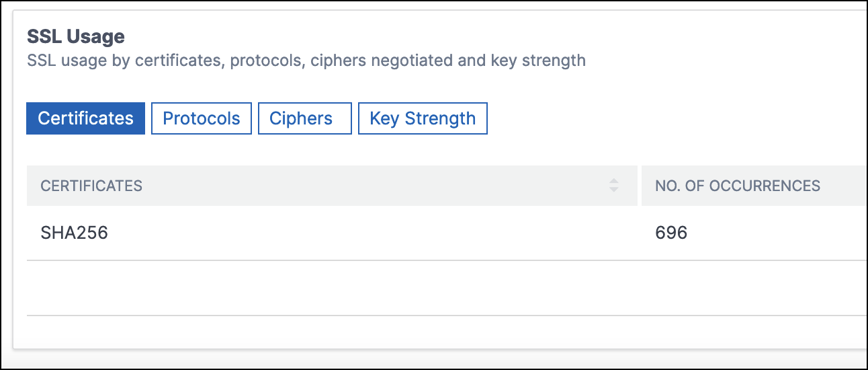
Task: Click the 696 occurrences value
Action: pos(671,233)
